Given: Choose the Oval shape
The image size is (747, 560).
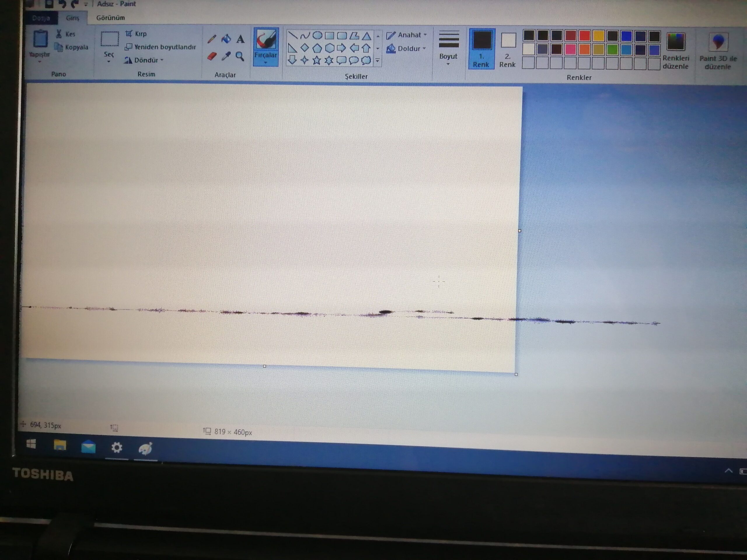Looking at the screenshot, I should click(317, 36).
